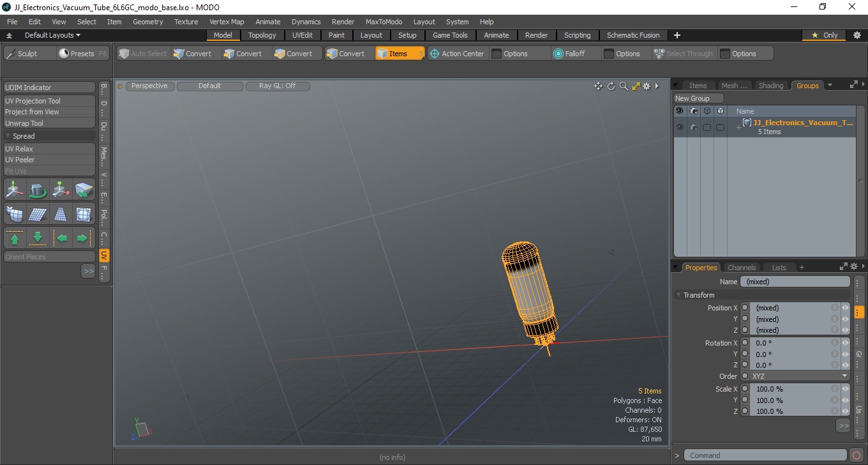Select the flat planar grid icon
Screen dimensions: 868x465
pos(38,214)
